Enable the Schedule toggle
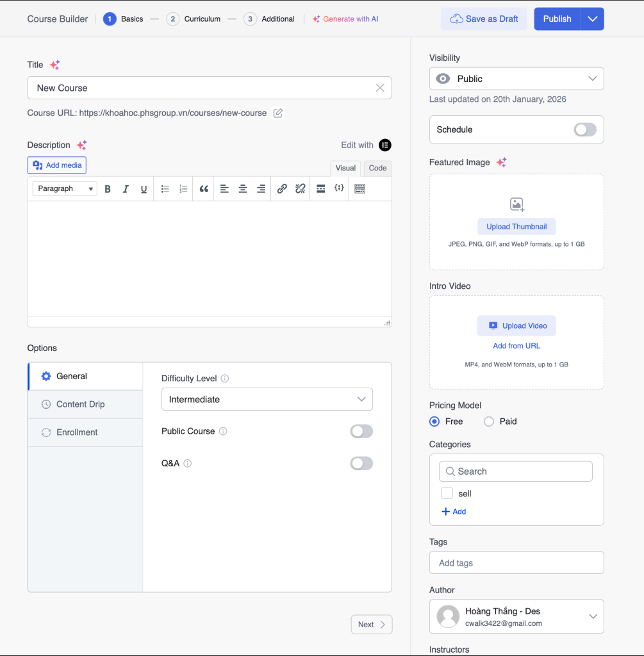Image resolution: width=644 pixels, height=656 pixels. tap(585, 130)
